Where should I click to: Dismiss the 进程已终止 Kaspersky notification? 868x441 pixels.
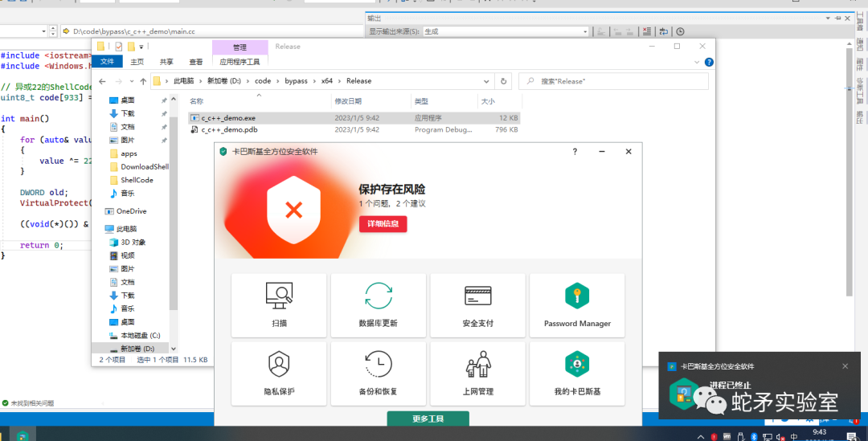coord(845,366)
